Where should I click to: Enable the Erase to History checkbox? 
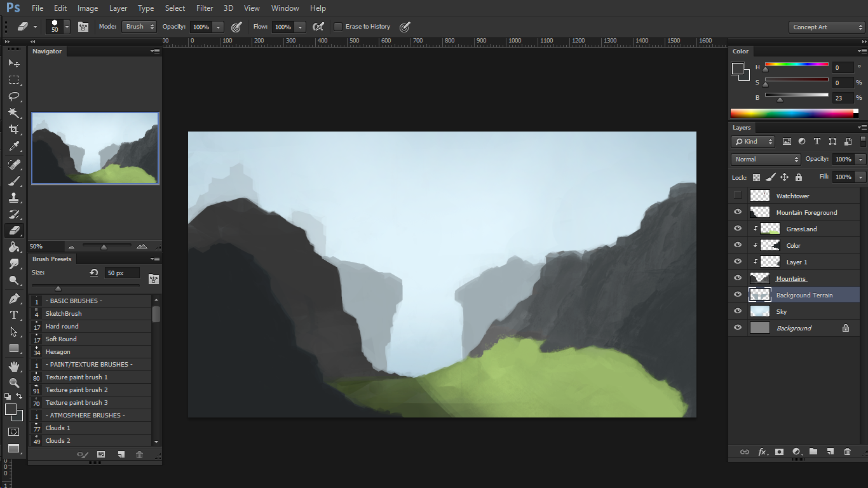338,27
